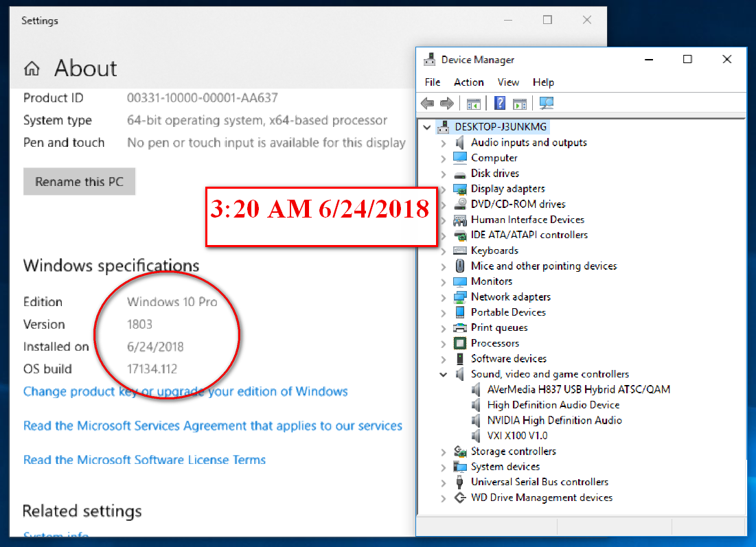Click the Audio inputs and outputs speaker icon
Image resolution: width=756 pixels, height=547 pixels.
459,143
